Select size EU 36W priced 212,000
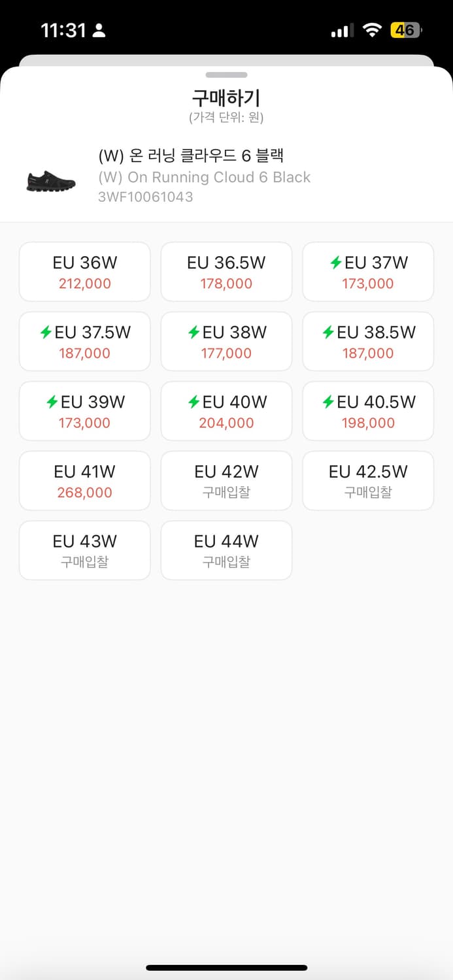The height and width of the screenshot is (980, 453). pos(85,272)
